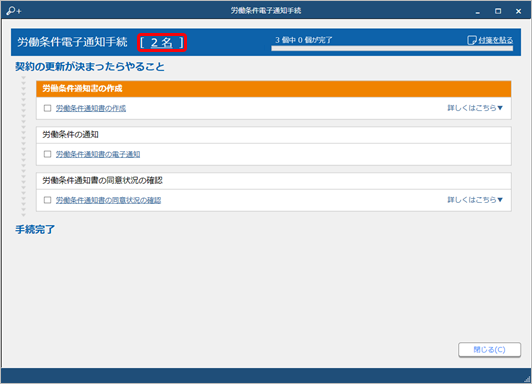The height and width of the screenshot is (384, 532).
Task: Select the orange 労働条件通知書の作成 header
Action: 274,89
